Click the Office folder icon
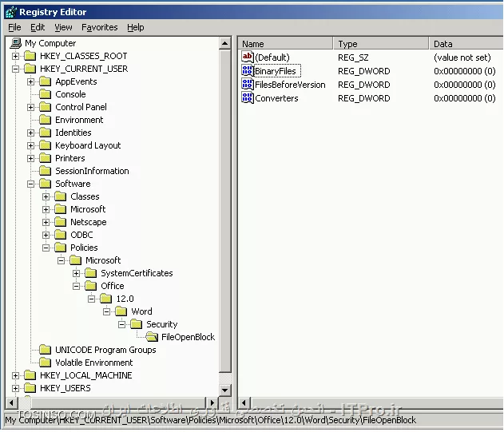The image size is (504, 432). coord(91,286)
